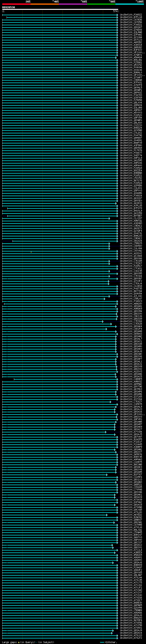This screenshot has width=146, height=644.
Task: Click the UniRef100_Q76EK6 label
Action: pyautogui.click(x=131, y=30)
